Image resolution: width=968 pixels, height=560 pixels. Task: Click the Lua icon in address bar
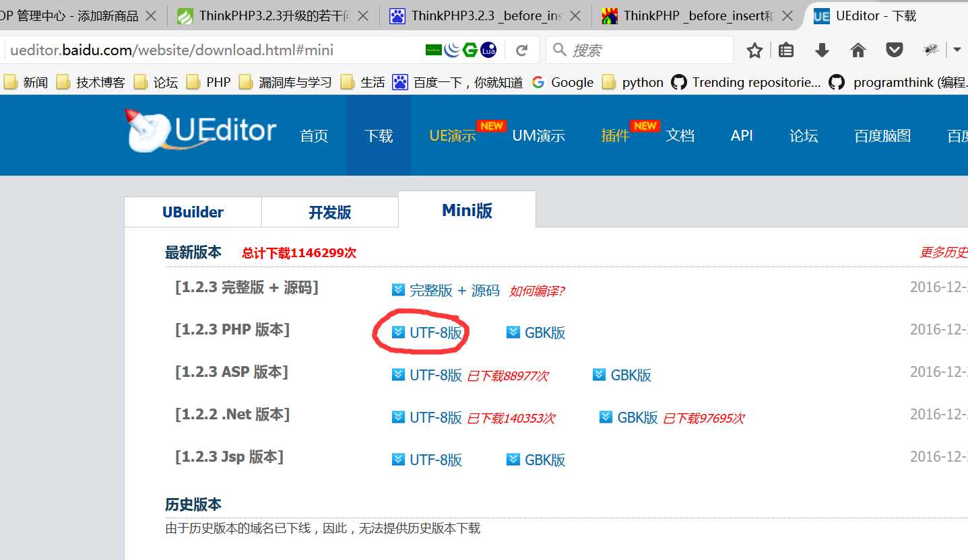click(488, 49)
